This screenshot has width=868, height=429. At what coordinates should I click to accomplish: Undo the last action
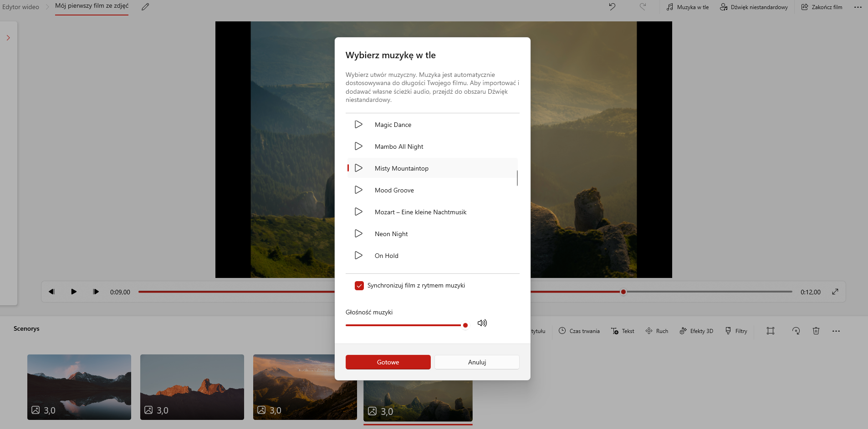(x=612, y=7)
